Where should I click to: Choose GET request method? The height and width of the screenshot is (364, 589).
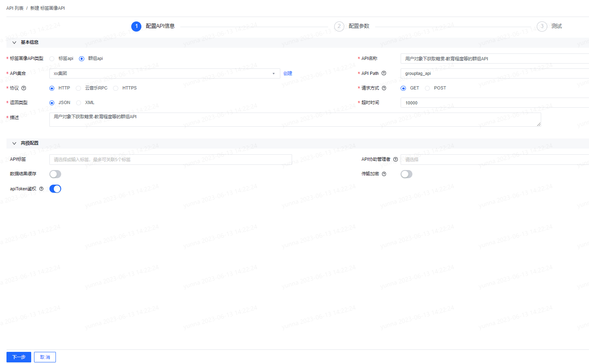click(x=403, y=88)
